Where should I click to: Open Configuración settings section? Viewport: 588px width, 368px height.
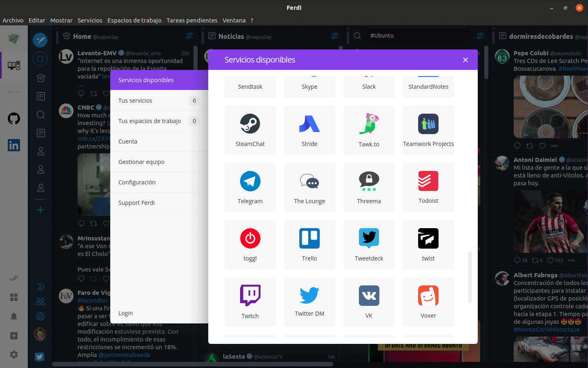coord(137,182)
